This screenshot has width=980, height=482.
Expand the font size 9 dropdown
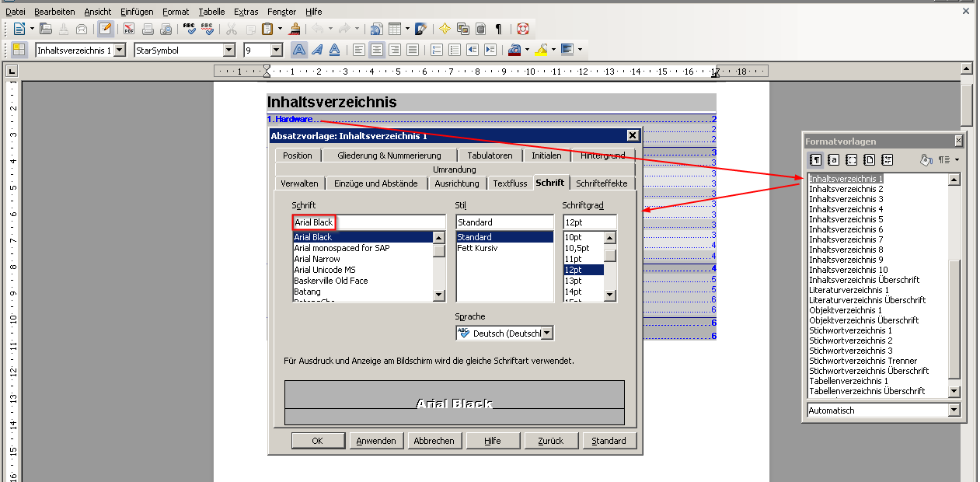coord(277,50)
